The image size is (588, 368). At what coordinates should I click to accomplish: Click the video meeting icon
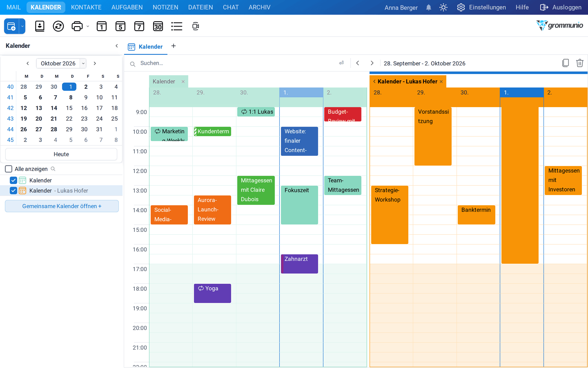click(x=196, y=27)
